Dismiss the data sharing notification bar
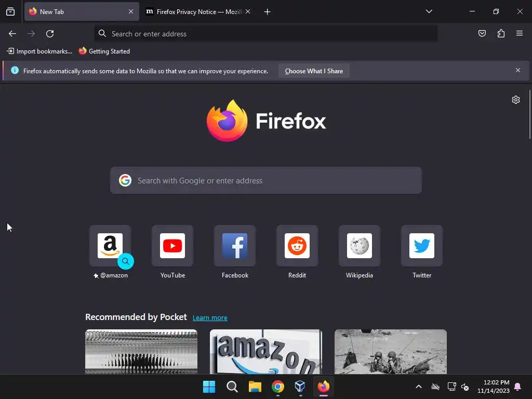Image resolution: width=532 pixels, height=399 pixels. point(518,70)
